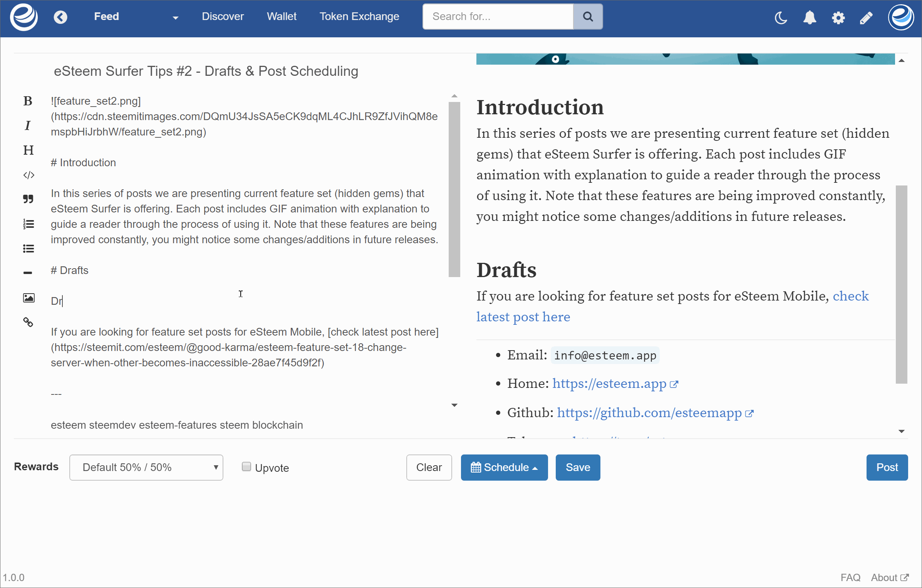The height and width of the screenshot is (588, 922).
Task: Click the info@esteem.app email text
Action: (x=605, y=356)
